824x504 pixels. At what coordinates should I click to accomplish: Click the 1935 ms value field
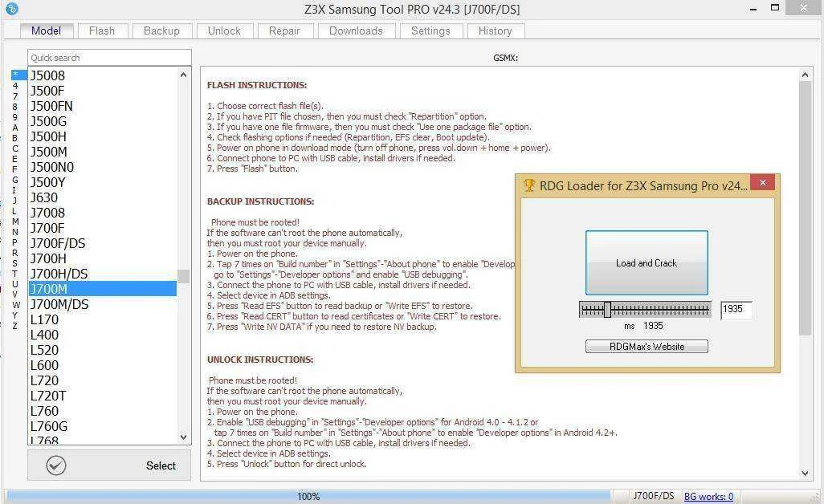click(x=736, y=309)
